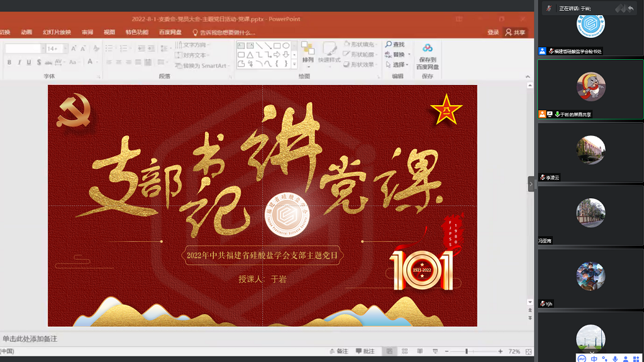Open 形状轮廓 shape outline options
Viewport: 644px width, 362px height.
tap(359, 54)
